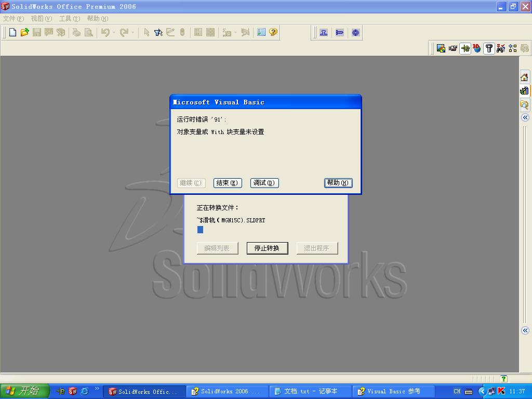
Task: Open the Redo history dropdown arrow
Action: pos(132,33)
